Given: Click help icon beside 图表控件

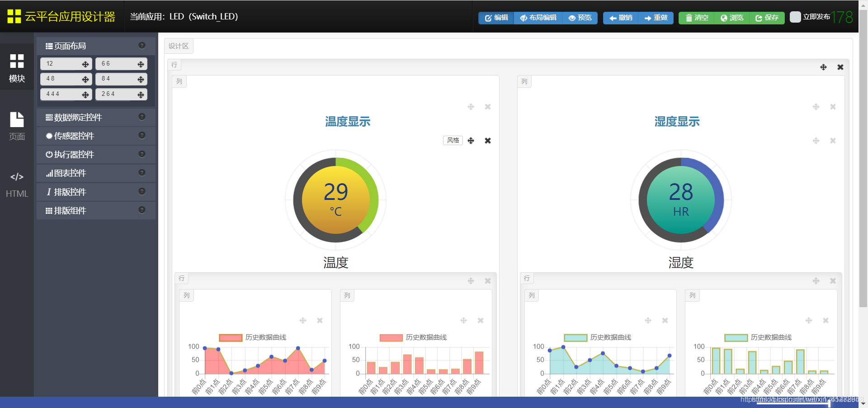Looking at the screenshot, I should click(142, 172).
